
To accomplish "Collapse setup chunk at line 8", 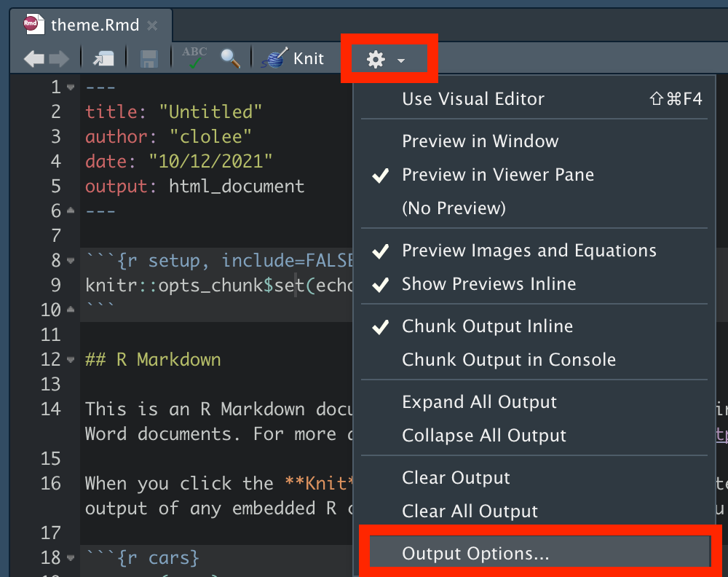I will coord(71,261).
